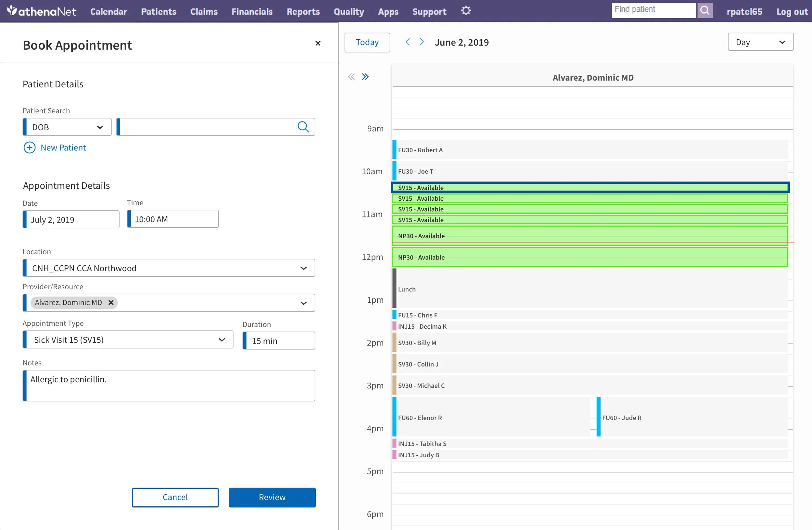Click the Patient Search magnifier icon
The height and width of the screenshot is (530, 812).
tap(303, 127)
